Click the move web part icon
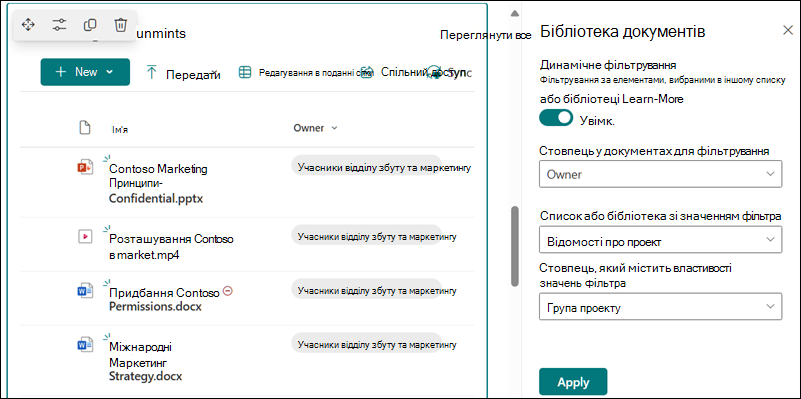 click(x=28, y=25)
